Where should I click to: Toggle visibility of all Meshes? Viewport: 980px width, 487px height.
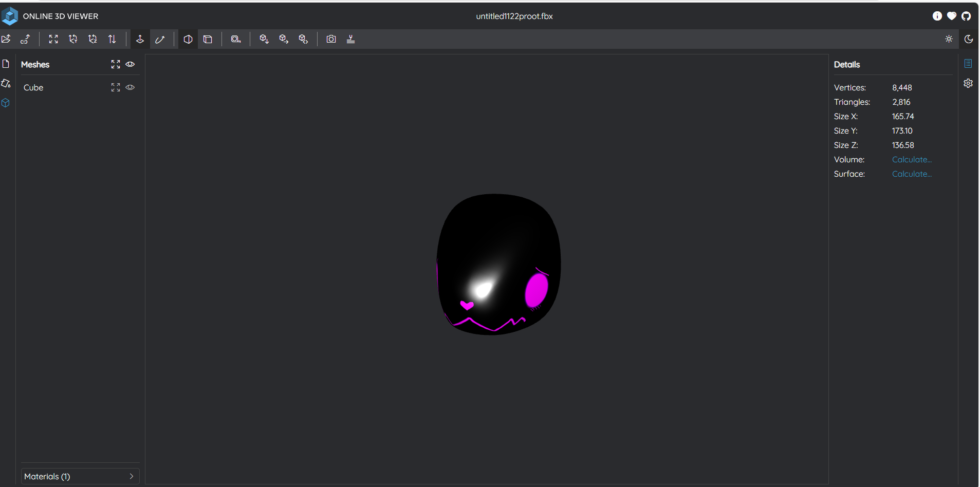pyautogui.click(x=131, y=64)
